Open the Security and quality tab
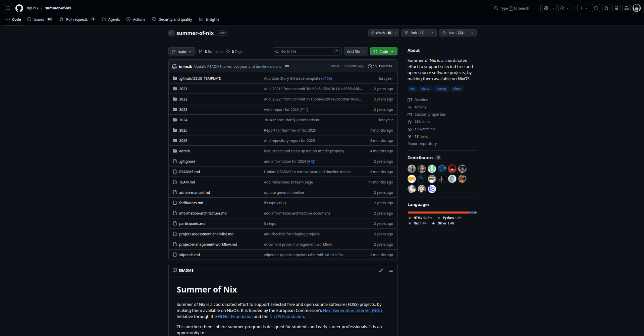Screen dimensions: 644x336 click(172, 19)
